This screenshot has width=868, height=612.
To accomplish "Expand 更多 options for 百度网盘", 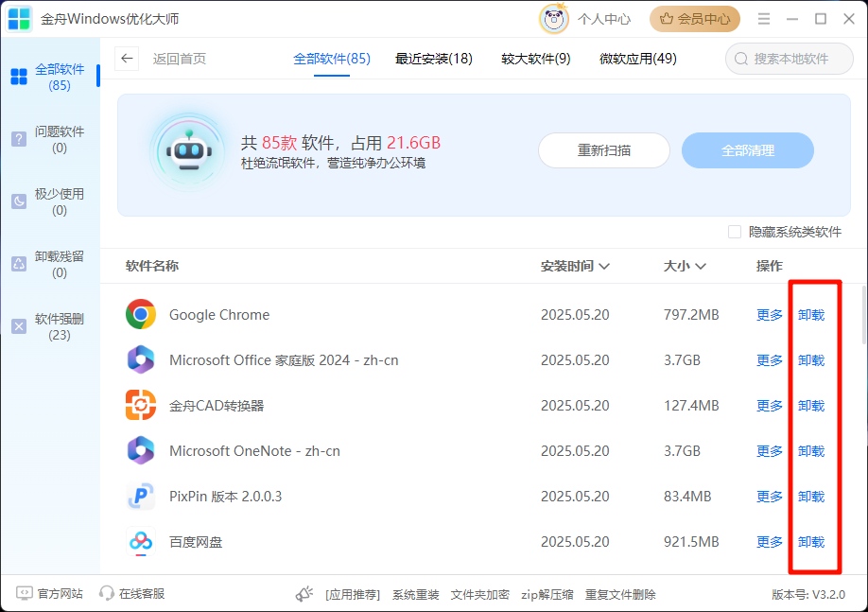I will click(x=770, y=542).
